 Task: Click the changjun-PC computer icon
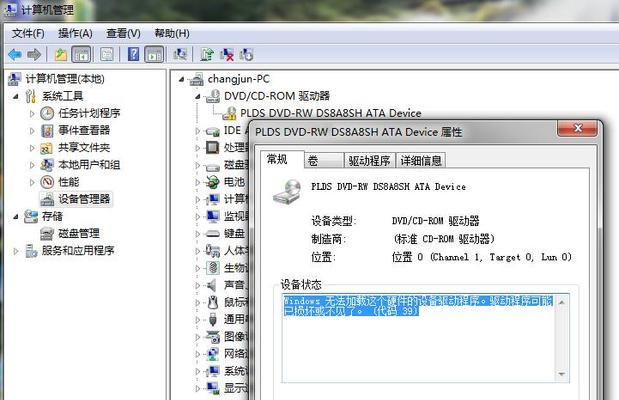197,79
